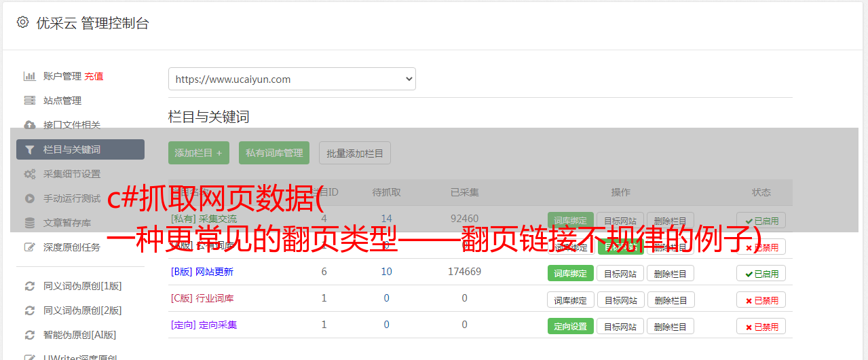
Task: Toggle 已禁用 status for 行业词库
Action: (x=761, y=300)
